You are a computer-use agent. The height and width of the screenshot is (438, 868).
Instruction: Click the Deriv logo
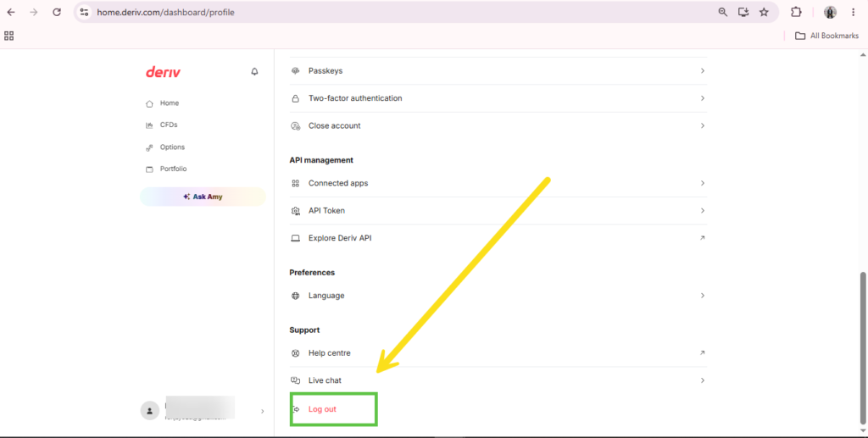click(x=163, y=72)
